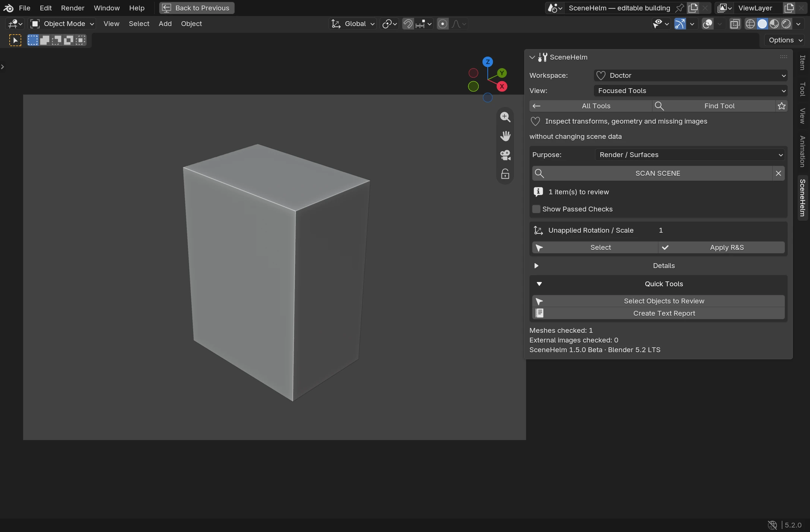Image resolution: width=810 pixels, height=532 pixels.
Task: Switch to the Animation sidebar tab
Action: [x=803, y=152]
